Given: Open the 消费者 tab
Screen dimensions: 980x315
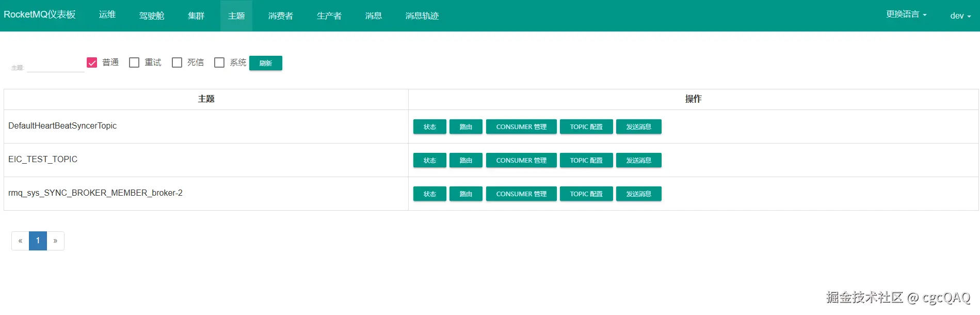Looking at the screenshot, I should click(x=281, y=15).
